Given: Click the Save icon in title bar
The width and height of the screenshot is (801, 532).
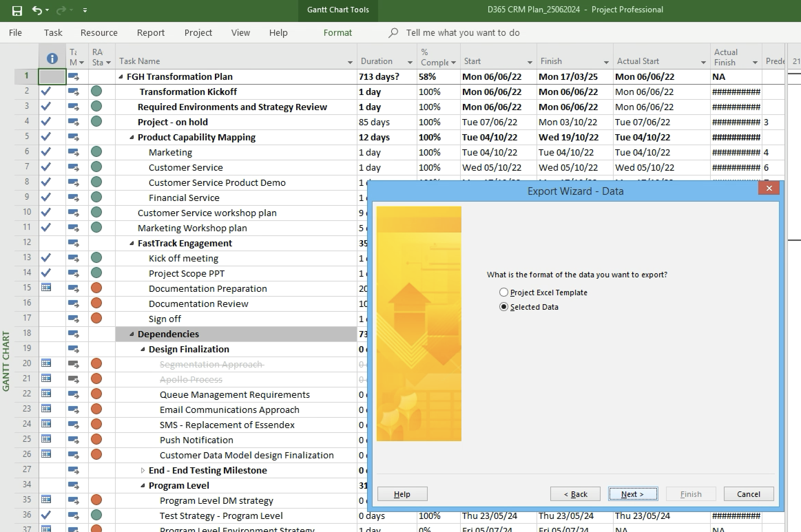Looking at the screenshot, I should pos(17,11).
